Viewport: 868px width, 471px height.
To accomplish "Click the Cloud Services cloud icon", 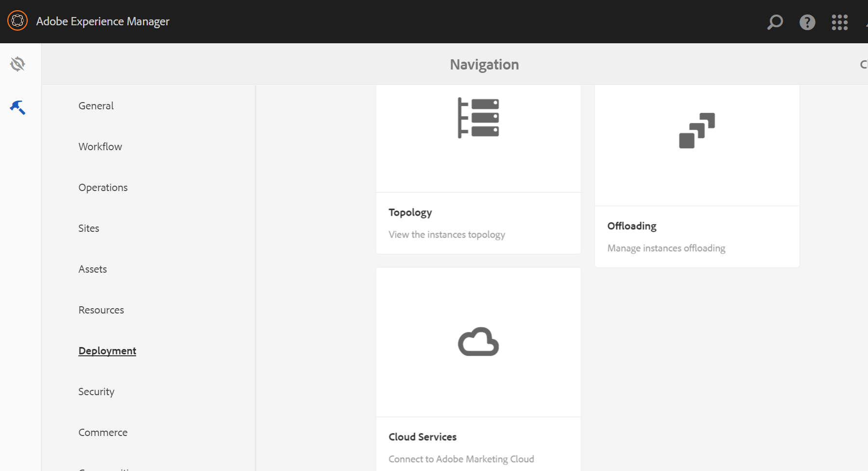I will pos(478,342).
